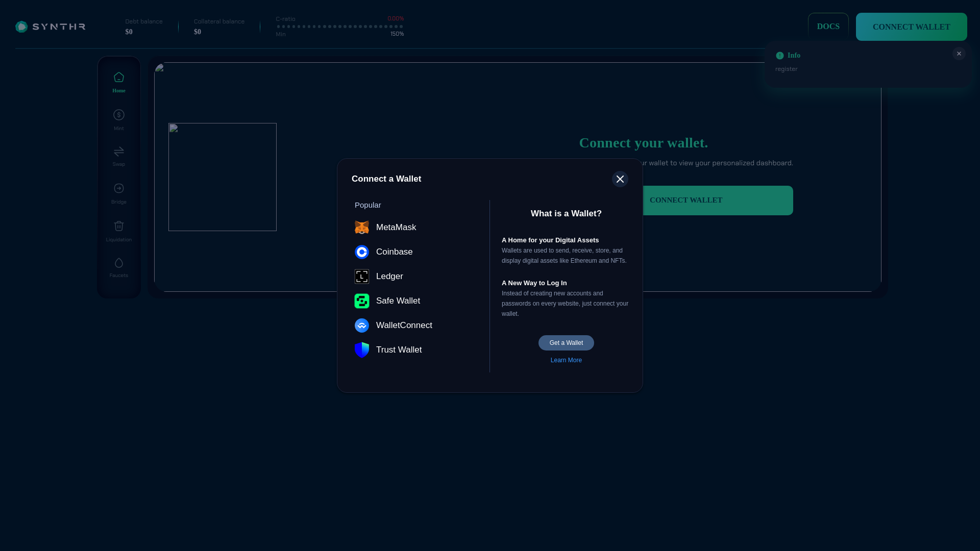
Task: Click the 'Connect your wallet.' heading
Action: pos(644,143)
